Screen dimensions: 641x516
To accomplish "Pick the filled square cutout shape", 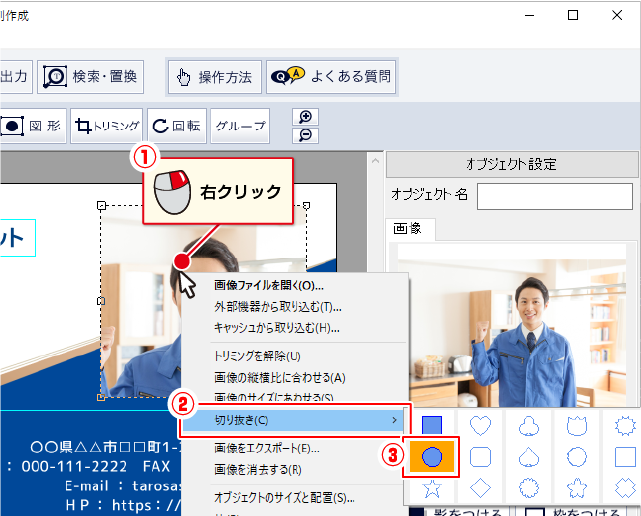I will pyautogui.click(x=432, y=425).
